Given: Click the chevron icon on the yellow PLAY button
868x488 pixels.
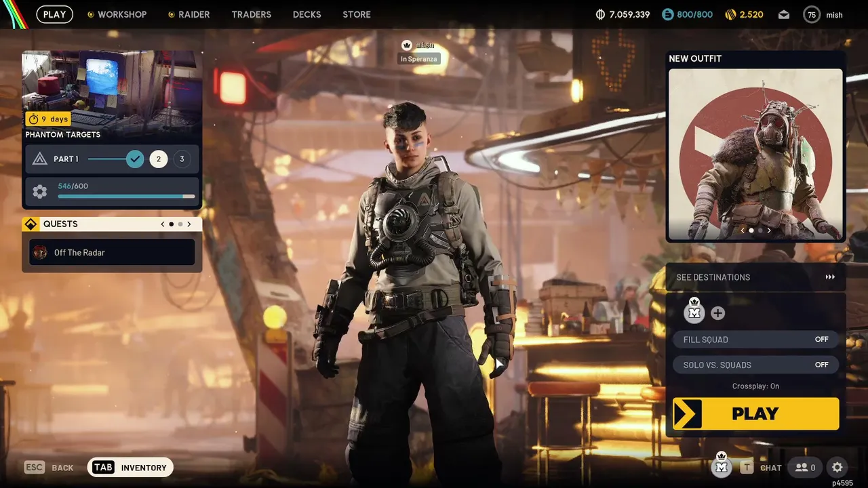Looking at the screenshot, I should coord(688,413).
